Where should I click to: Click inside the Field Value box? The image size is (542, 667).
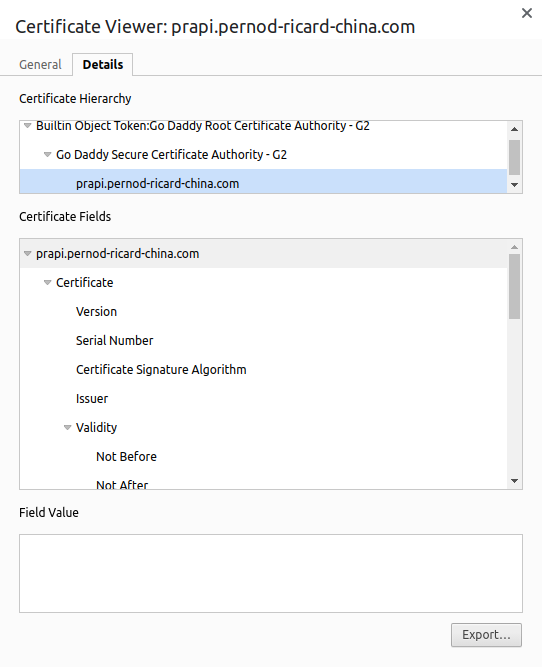[271, 573]
